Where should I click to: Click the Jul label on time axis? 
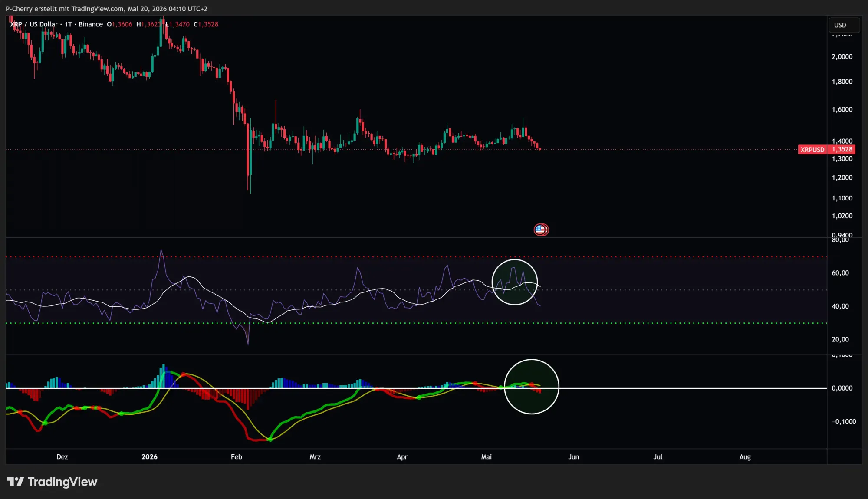click(x=658, y=457)
